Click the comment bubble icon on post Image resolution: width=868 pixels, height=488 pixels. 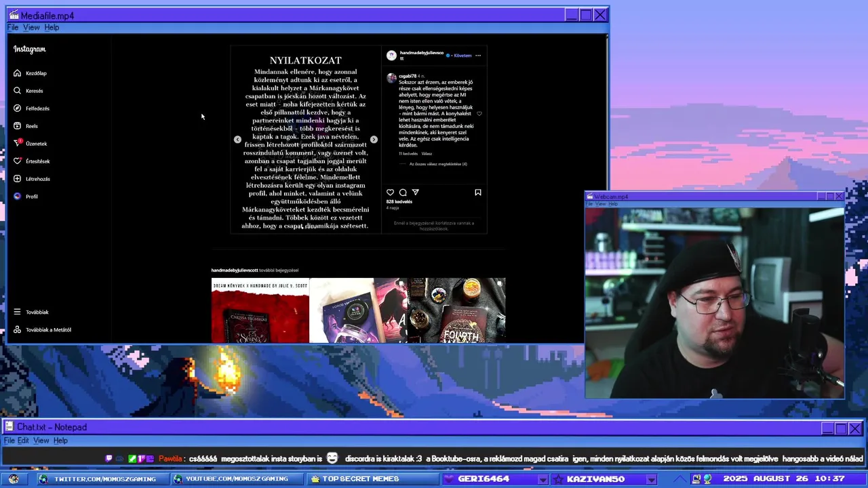pyautogui.click(x=403, y=192)
